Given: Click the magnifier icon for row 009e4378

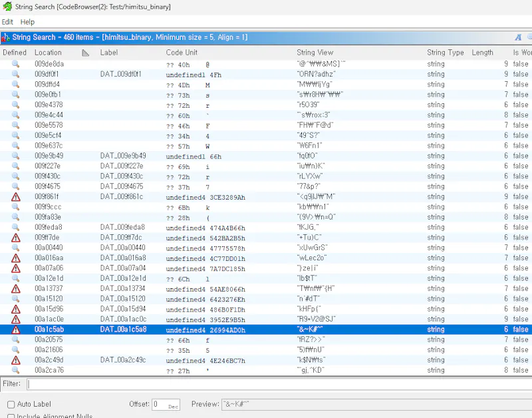Looking at the screenshot, I should tap(15, 104).
